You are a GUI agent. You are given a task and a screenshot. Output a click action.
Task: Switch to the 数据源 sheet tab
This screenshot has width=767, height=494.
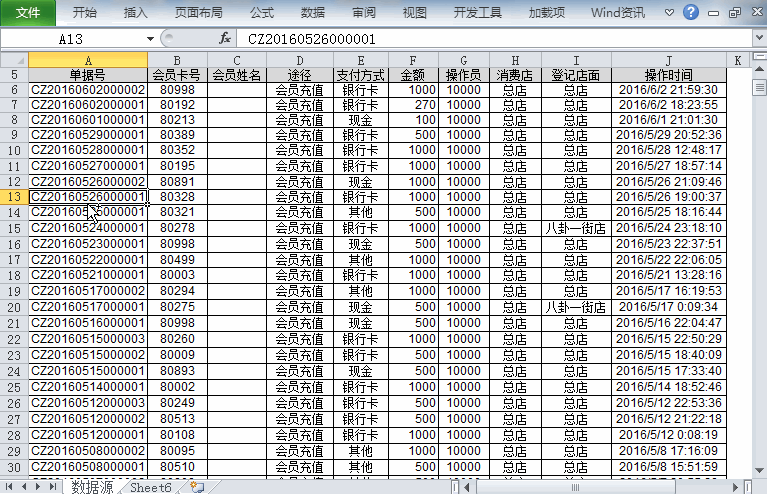click(92, 487)
